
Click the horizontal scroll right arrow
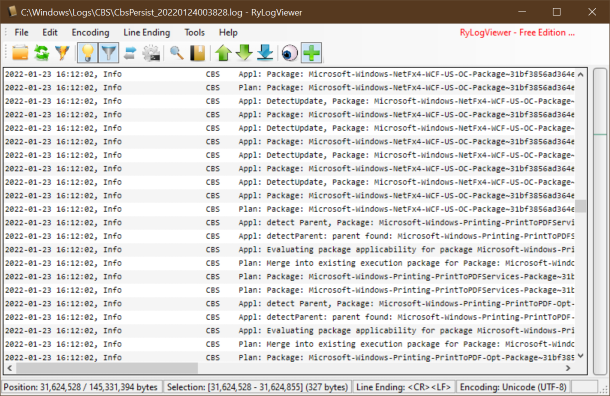click(x=568, y=368)
